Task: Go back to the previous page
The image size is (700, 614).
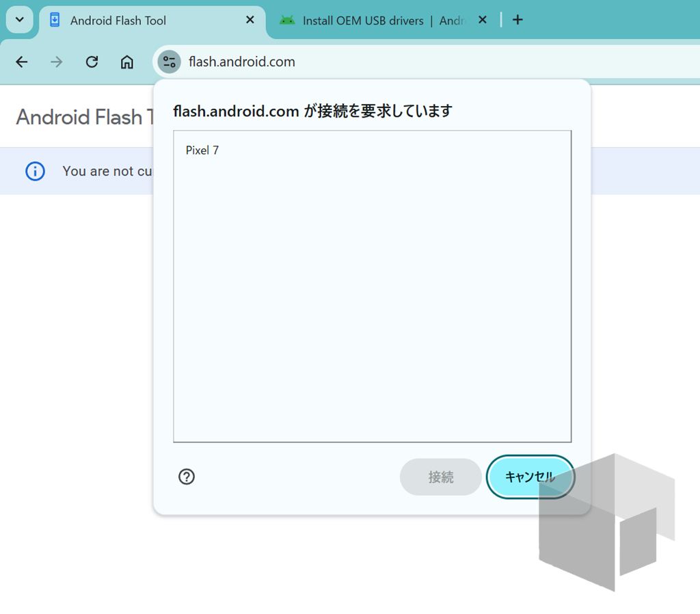Action: [x=21, y=62]
